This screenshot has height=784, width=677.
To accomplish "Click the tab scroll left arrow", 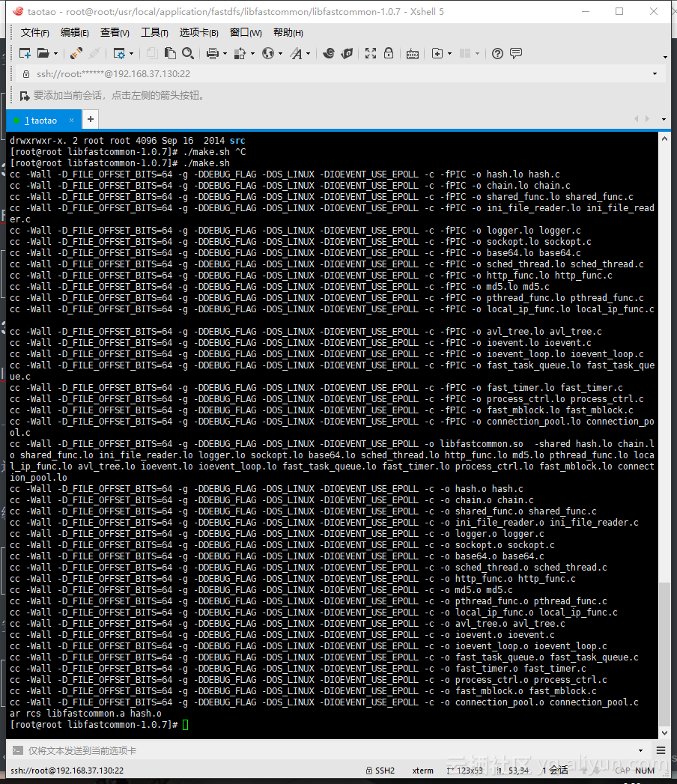I will 636,119.
